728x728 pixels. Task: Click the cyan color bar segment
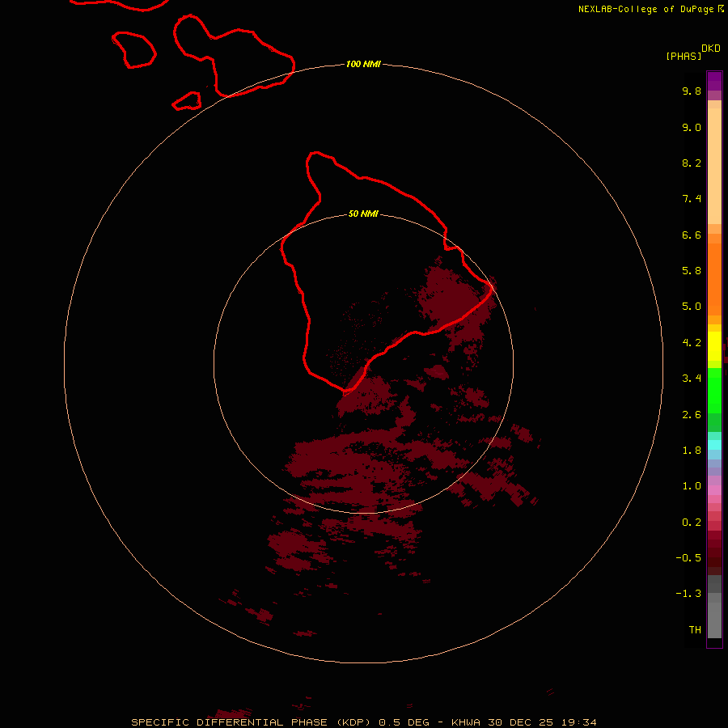click(714, 445)
